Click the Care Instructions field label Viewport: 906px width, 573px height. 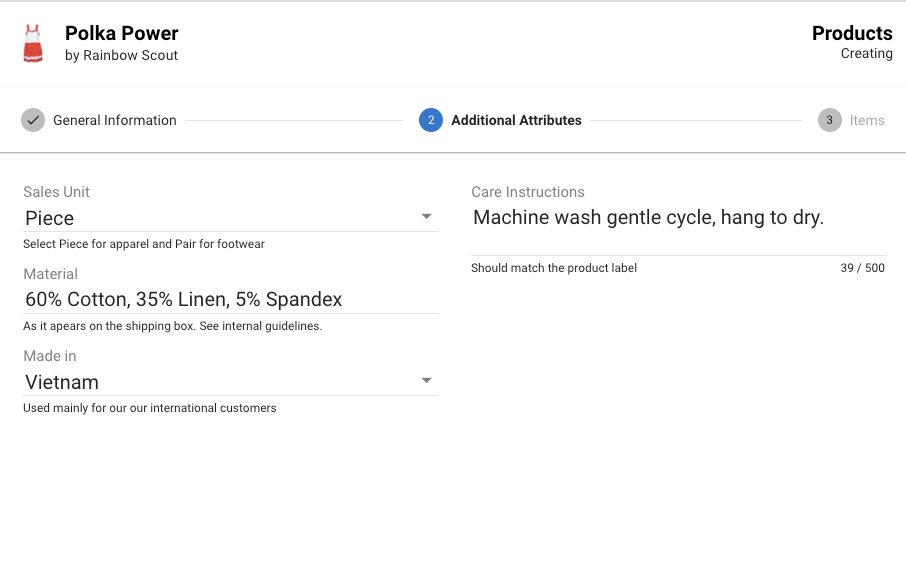click(528, 192)
